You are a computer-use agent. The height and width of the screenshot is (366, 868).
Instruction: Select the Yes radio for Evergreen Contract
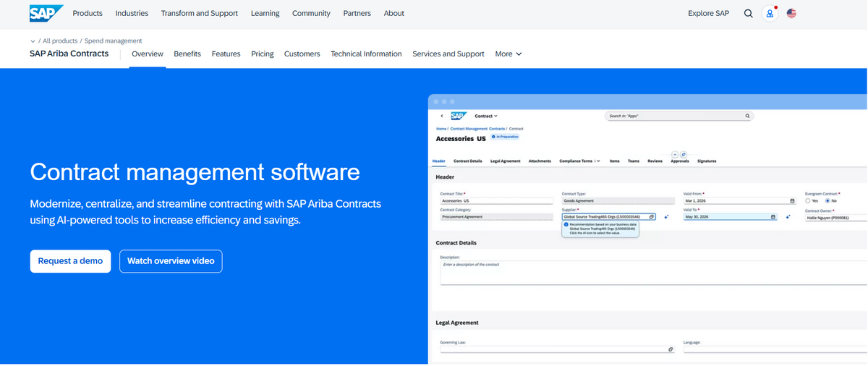pyautogui.click(x=808, y=200)
